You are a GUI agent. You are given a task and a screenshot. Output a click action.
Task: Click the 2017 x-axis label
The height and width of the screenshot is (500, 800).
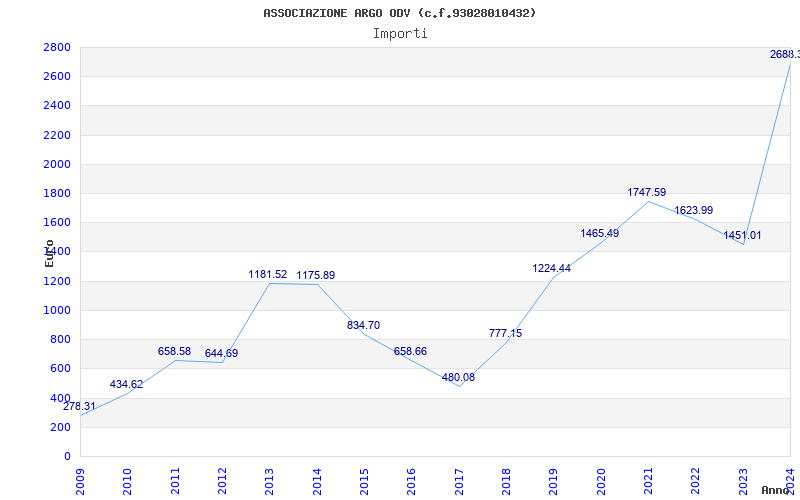point(459,481)
